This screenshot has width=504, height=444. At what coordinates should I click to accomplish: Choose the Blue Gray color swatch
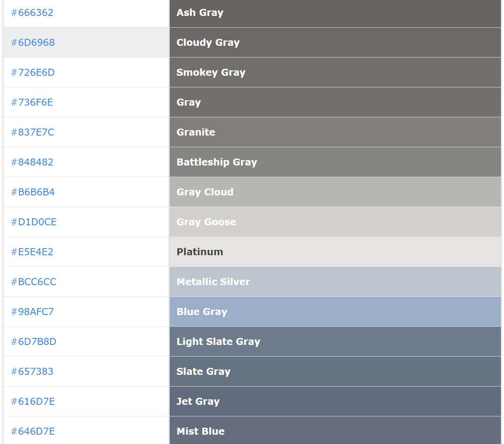tap(335, 312)
